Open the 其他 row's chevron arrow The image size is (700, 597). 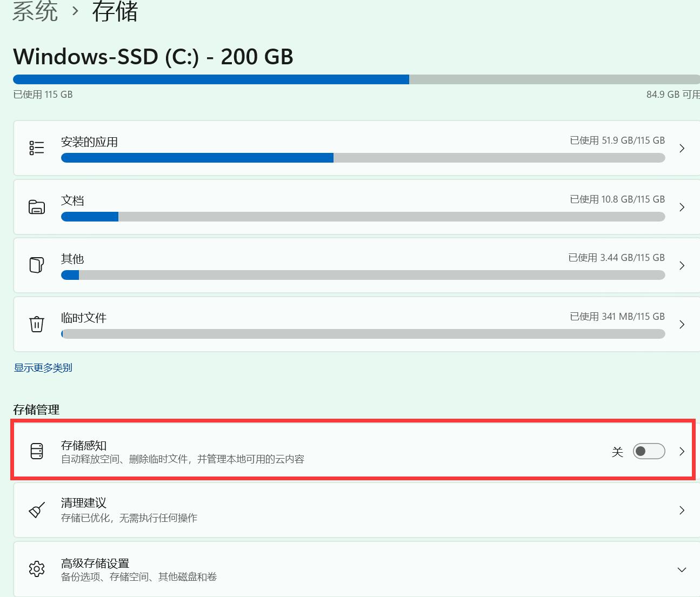pos(682,265)
